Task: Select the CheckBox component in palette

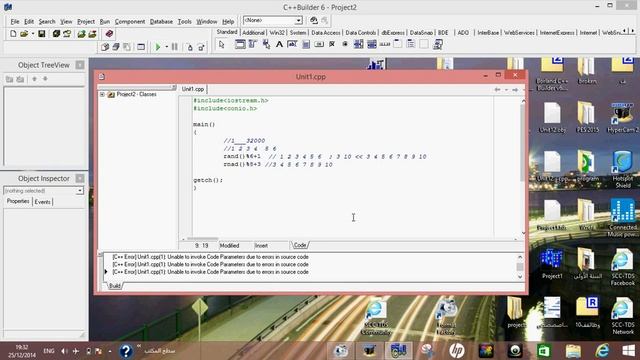Action: pos(332,44)
